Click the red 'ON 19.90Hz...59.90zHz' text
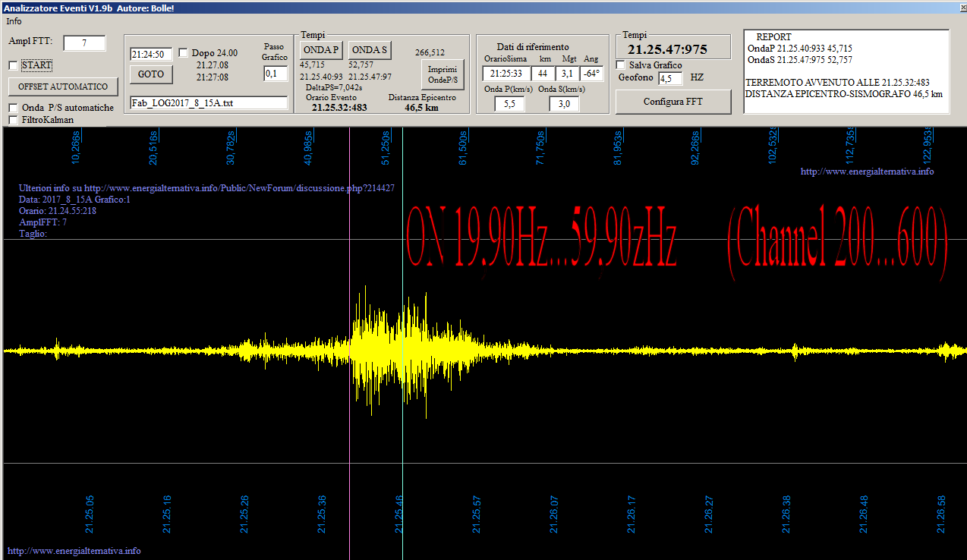This screenshot has height=560, width=967. tap(541, 237)
